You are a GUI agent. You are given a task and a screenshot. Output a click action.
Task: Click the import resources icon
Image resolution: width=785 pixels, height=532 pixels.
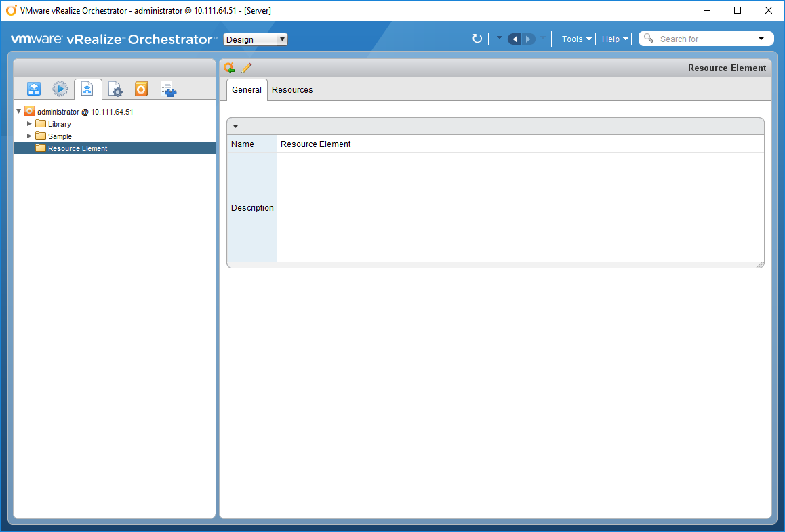[230, 68]
